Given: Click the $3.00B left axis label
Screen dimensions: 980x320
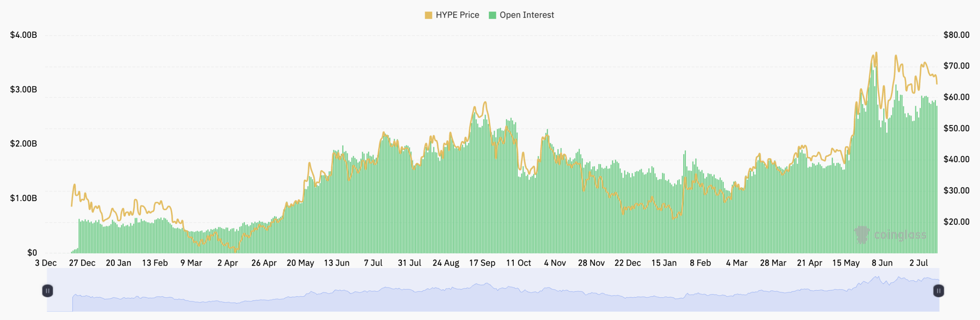Looking at the screenshot, I should click(24, 89).
